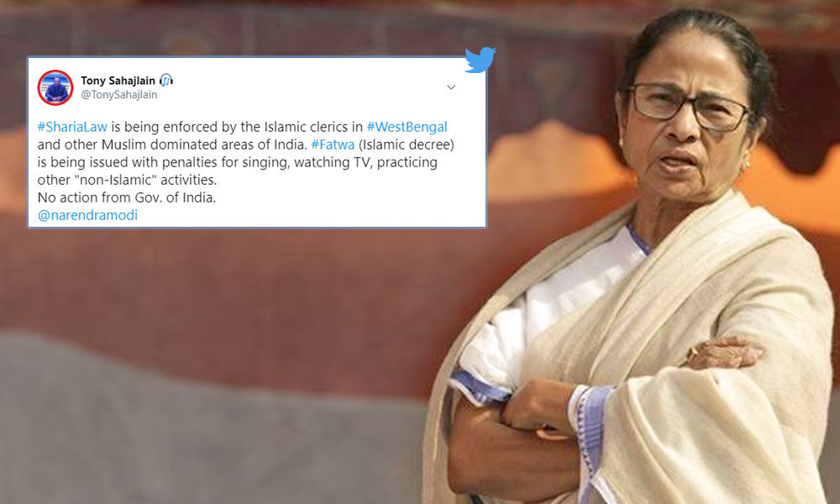
Task: Click the phrase '(Islamic decree)'
Action: 406,144
